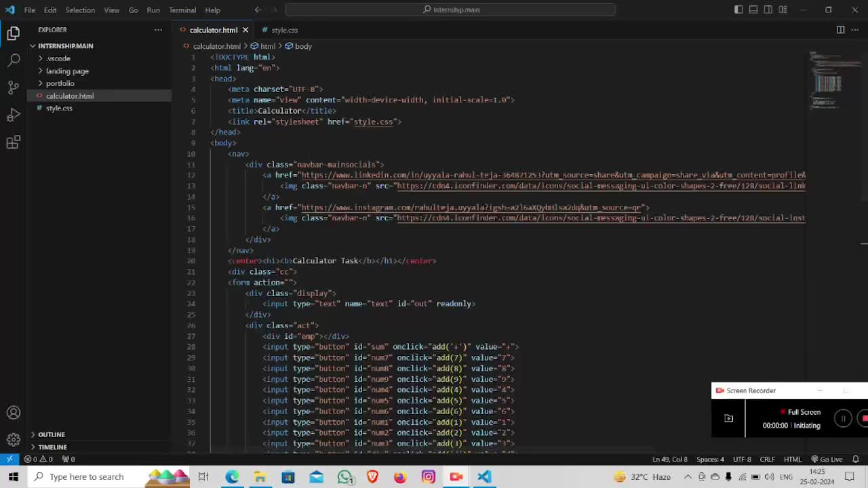
Task: Open Microsoft Edge from taskbar
Action: [232, 476]
